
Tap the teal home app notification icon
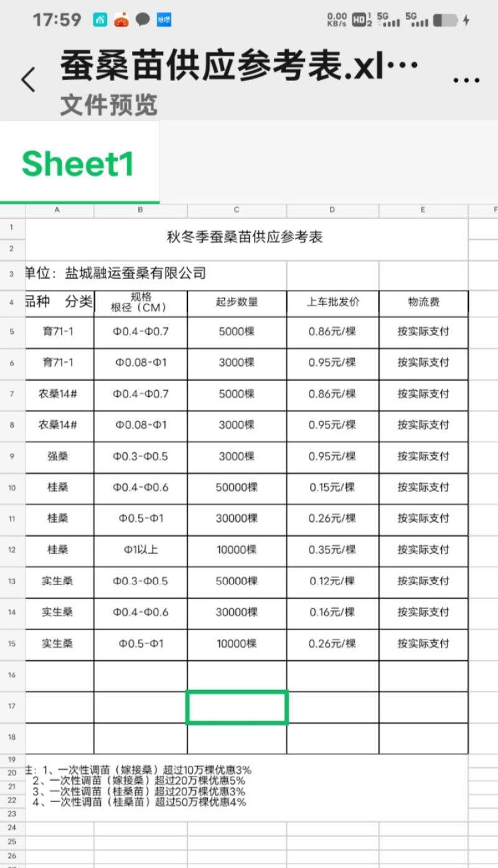point(100,20)
